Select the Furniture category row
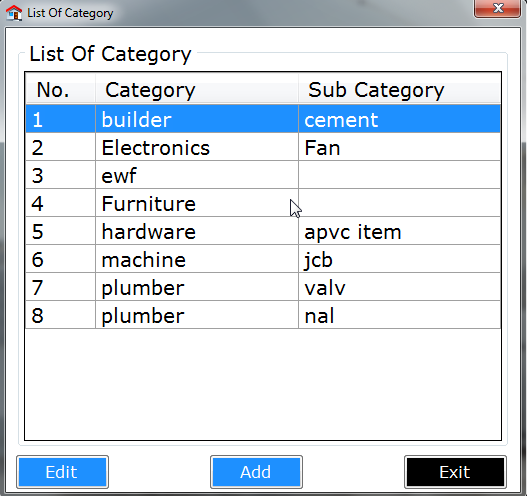 coord(263,203)
